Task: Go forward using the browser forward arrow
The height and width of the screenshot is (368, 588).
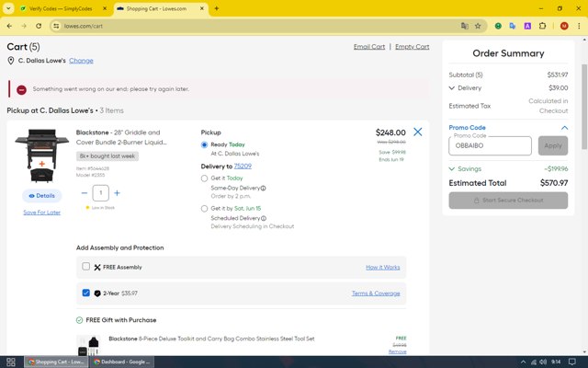Action: (24, 26)
